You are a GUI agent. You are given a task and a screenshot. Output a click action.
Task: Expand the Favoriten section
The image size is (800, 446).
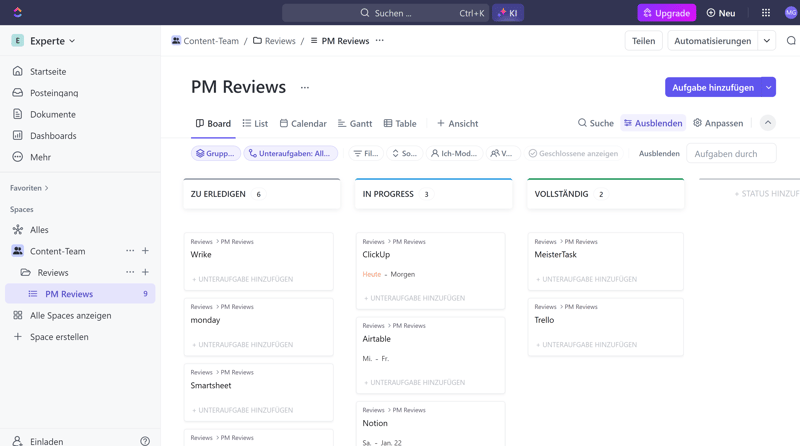coord(29,188)
